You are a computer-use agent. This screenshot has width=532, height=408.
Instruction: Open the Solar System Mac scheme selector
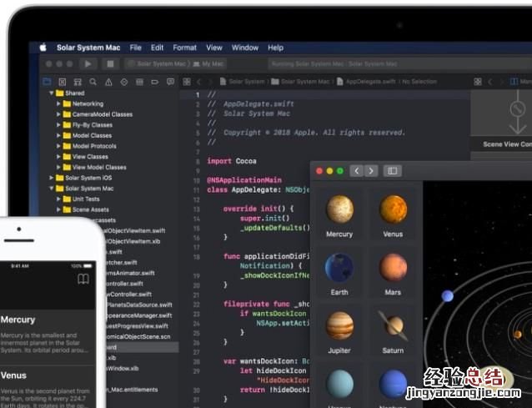157,63
